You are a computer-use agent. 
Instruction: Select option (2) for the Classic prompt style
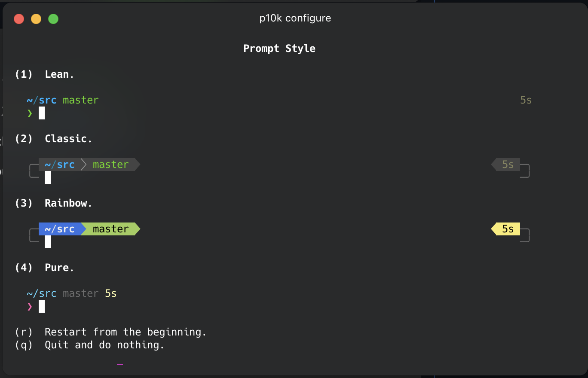pyautogui.click(x=24, y=138)
